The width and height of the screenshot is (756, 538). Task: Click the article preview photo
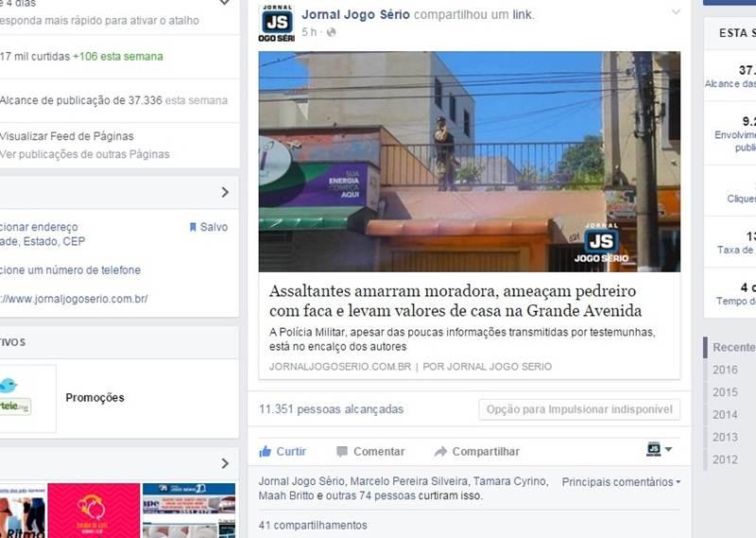(x=469, y=162)
